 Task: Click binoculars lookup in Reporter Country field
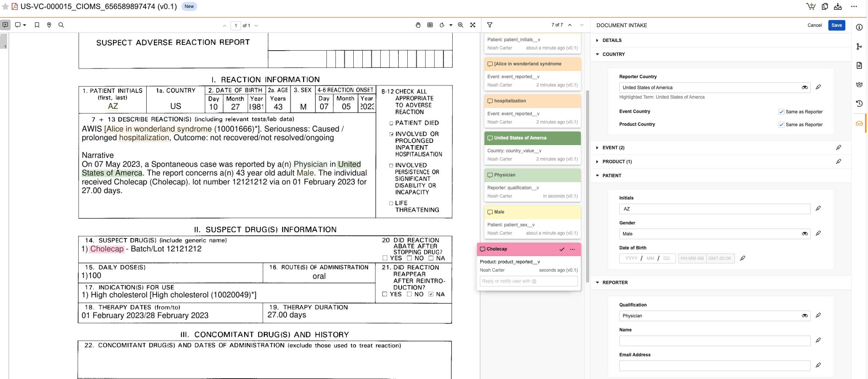(805, 88)
